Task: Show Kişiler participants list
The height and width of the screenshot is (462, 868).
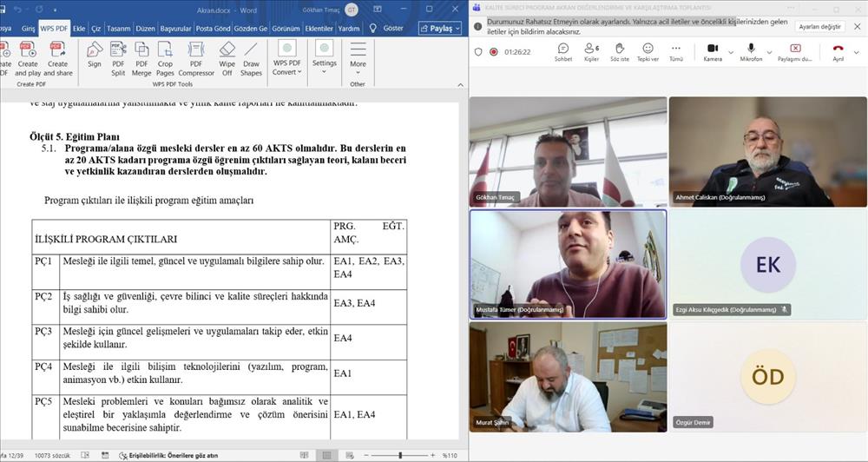Action: click(591, 51)
